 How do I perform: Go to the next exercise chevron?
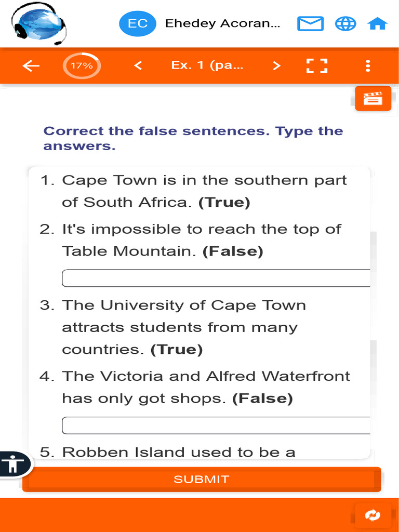276,65
